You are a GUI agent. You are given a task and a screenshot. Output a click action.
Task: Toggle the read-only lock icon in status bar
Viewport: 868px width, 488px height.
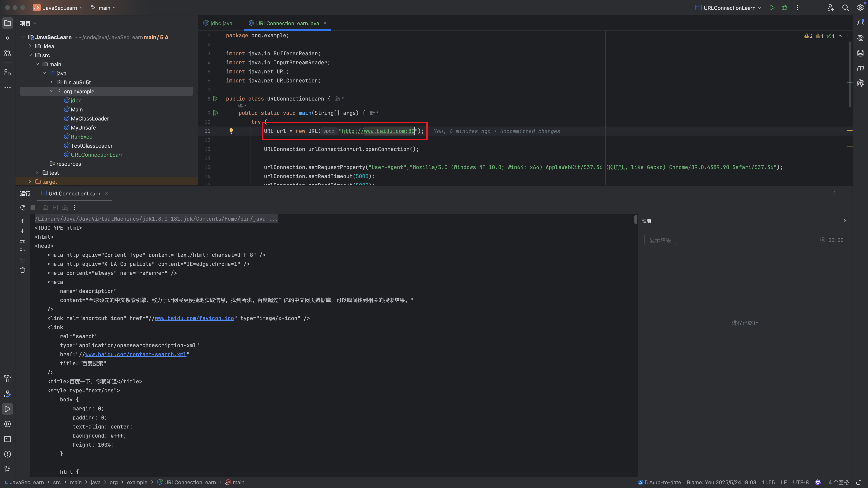(x=859, y=482)
